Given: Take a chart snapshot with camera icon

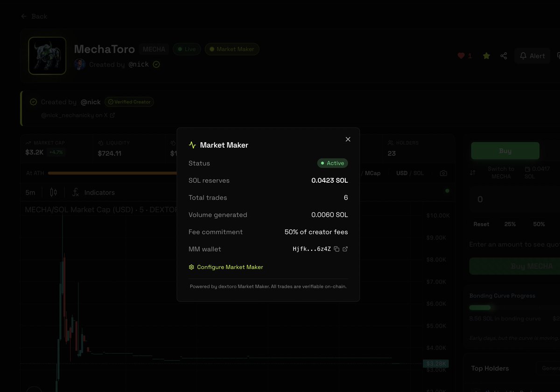Looking at the screenshot, I should [x=443, y=173].
